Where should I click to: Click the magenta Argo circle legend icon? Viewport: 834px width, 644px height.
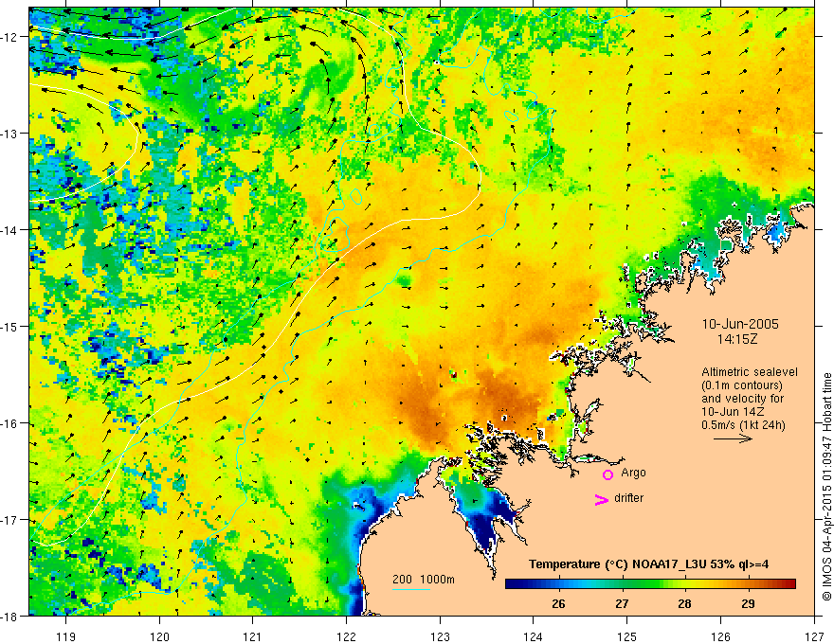[607, 474]
